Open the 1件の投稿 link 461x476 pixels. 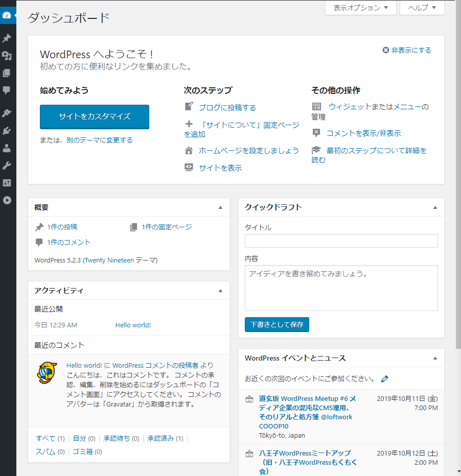[62, 227]
